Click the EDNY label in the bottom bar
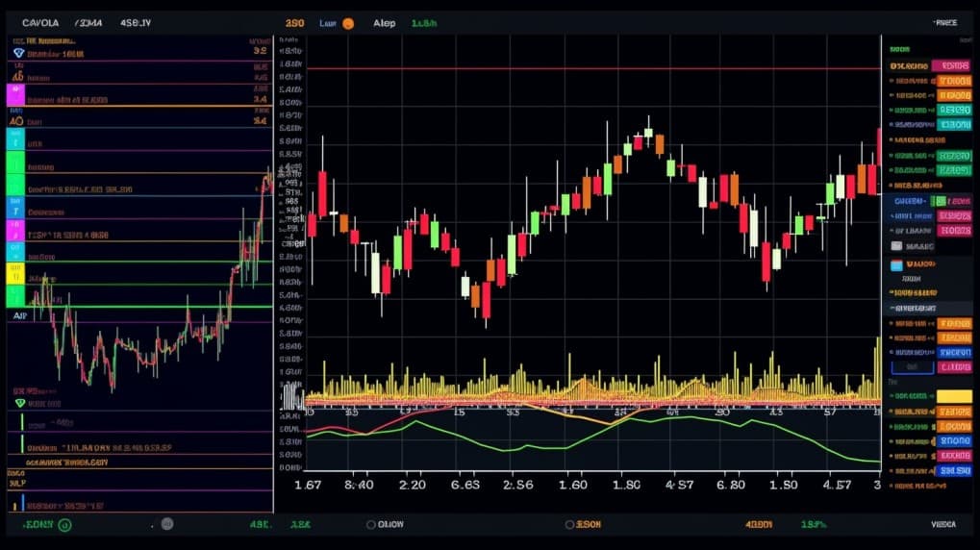Screen dimensions: 980x550 pos(38,524)
